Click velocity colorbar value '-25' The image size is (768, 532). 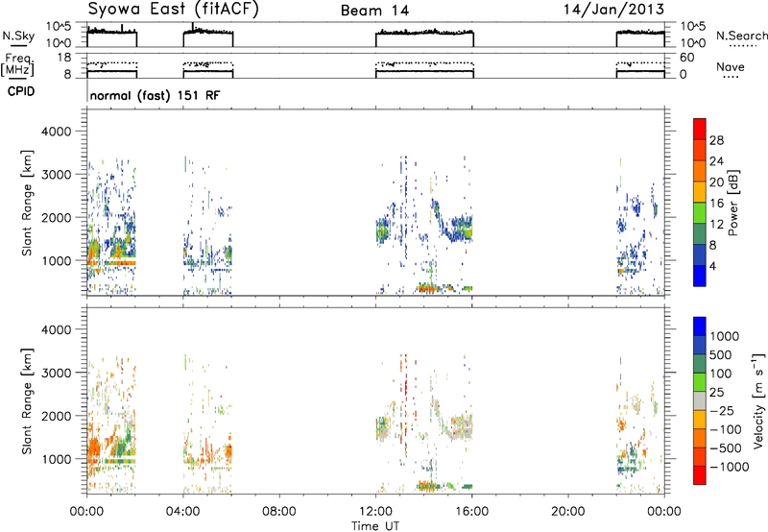click(x=723, y=410)
